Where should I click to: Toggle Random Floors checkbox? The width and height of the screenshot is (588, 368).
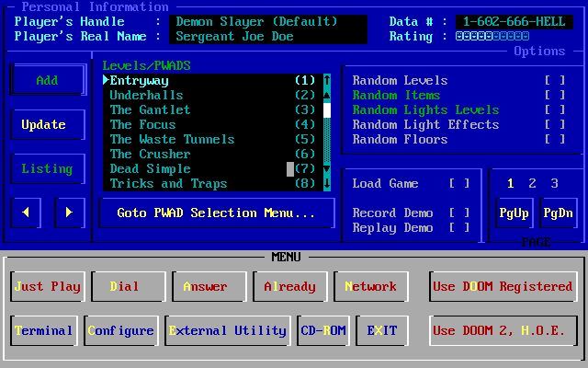pos(555,139)
